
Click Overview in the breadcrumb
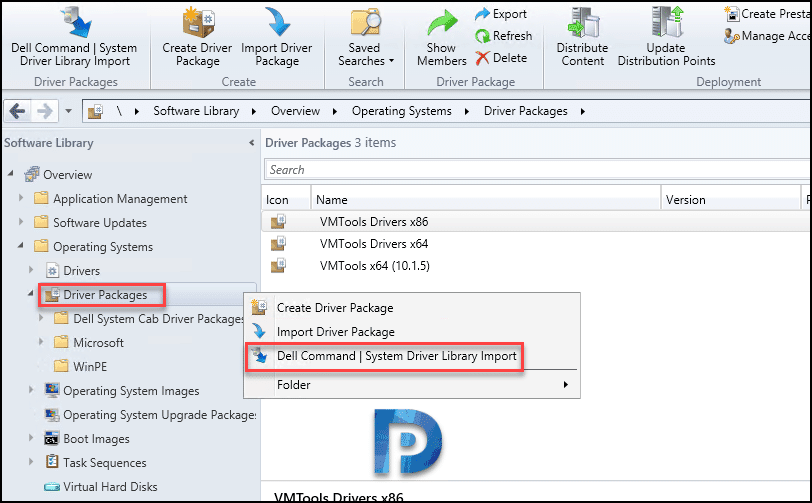pos(295,111)
